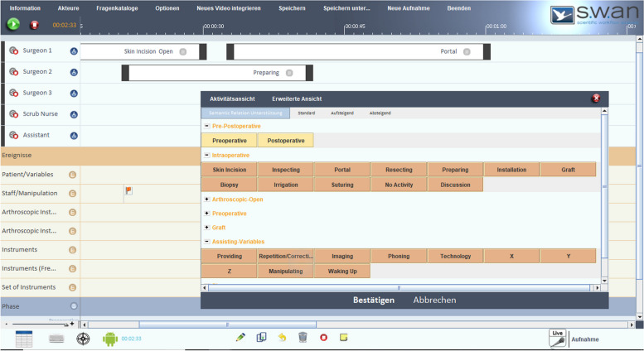
Task: Click the pencil edit icon in bottom toolbar
Action: [240, 338]
